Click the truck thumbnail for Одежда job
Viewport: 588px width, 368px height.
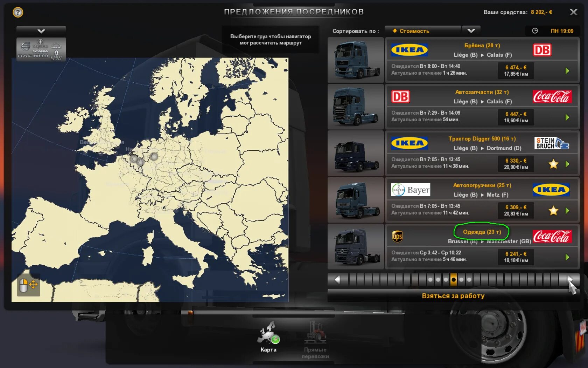point(356,247)
